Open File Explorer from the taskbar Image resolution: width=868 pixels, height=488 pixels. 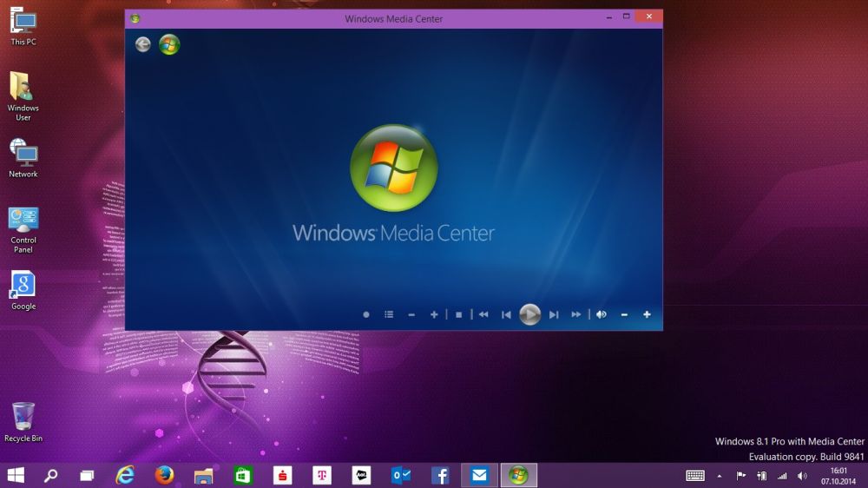click(x=204, y=475)
